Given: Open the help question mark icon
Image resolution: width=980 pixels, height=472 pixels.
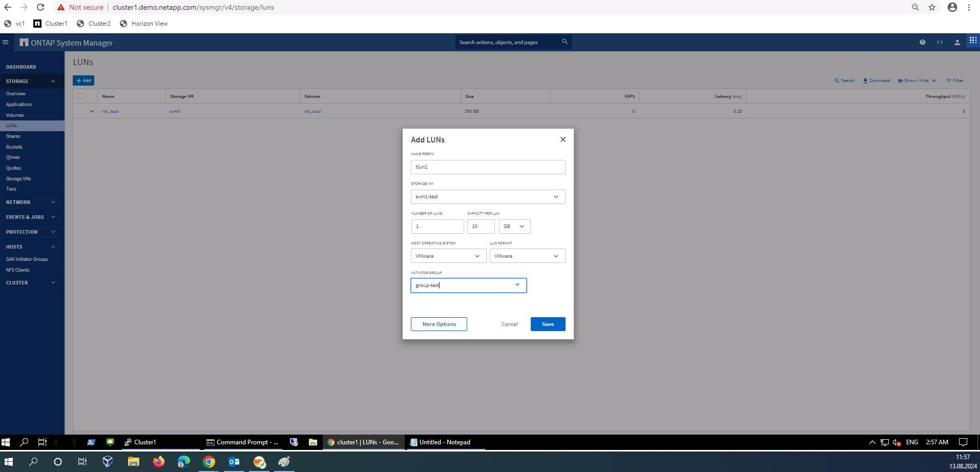Looking at the screenshot, I should coord(922,43).
